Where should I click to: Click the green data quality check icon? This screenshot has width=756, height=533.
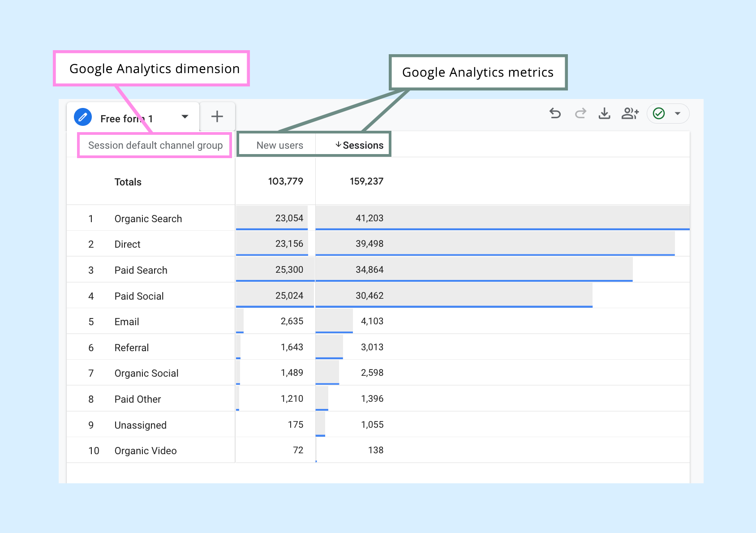click(x=658, y=114)
